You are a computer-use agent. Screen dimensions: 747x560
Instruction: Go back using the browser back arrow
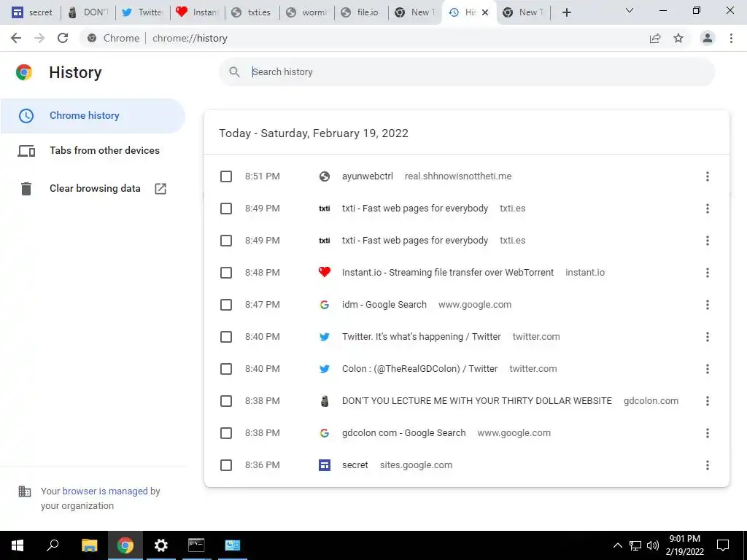(16, 38)
